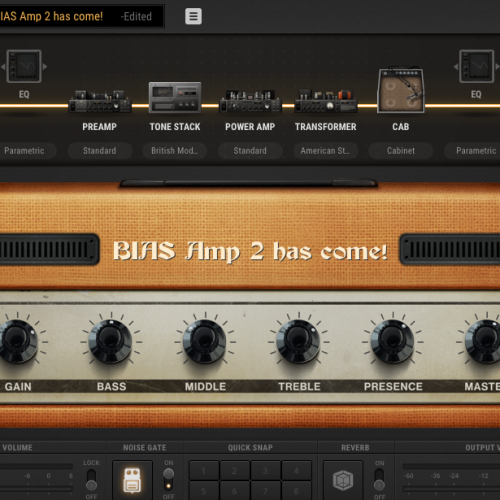Click the left arrow beside the right EQ
This screenshot has height=500, width=500.
point(456,67)
